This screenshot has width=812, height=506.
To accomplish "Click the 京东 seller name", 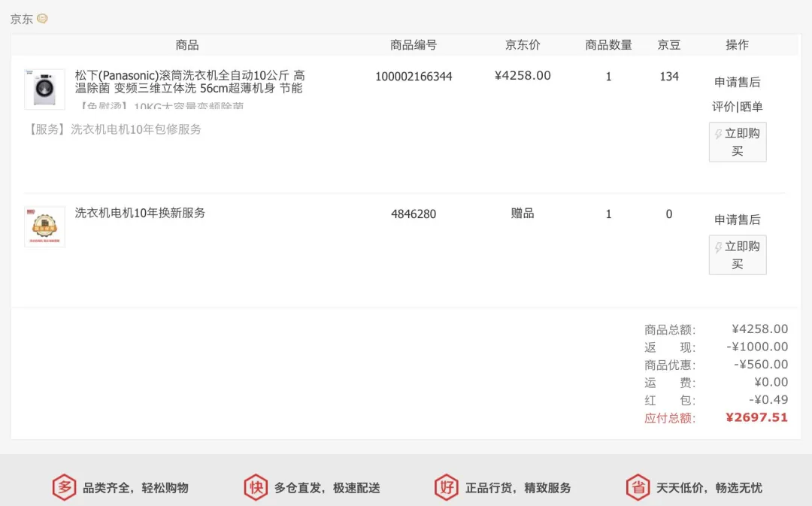I will [x=22, y=19].
